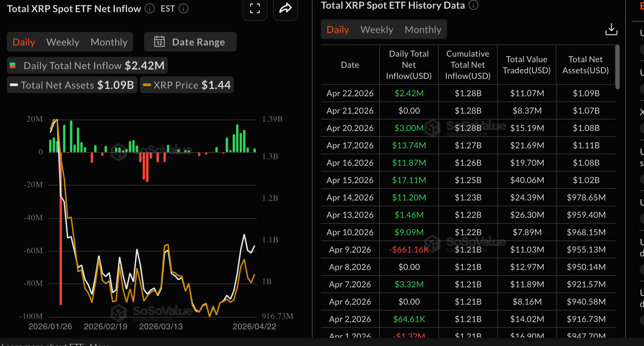
Task: Open the Date Range picker
Action: pos(190,42)
